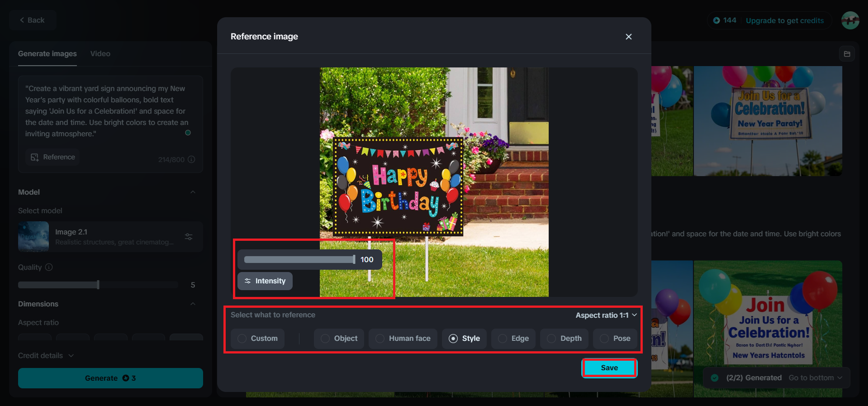Open Image 2.1 model settings sliders icon

pyautogui.click(x=189, y=237)
